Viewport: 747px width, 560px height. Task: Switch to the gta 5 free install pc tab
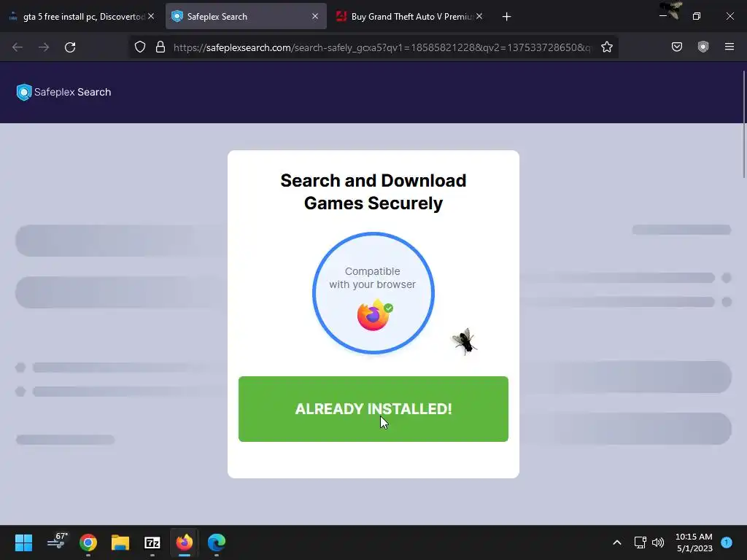(81, 17)
